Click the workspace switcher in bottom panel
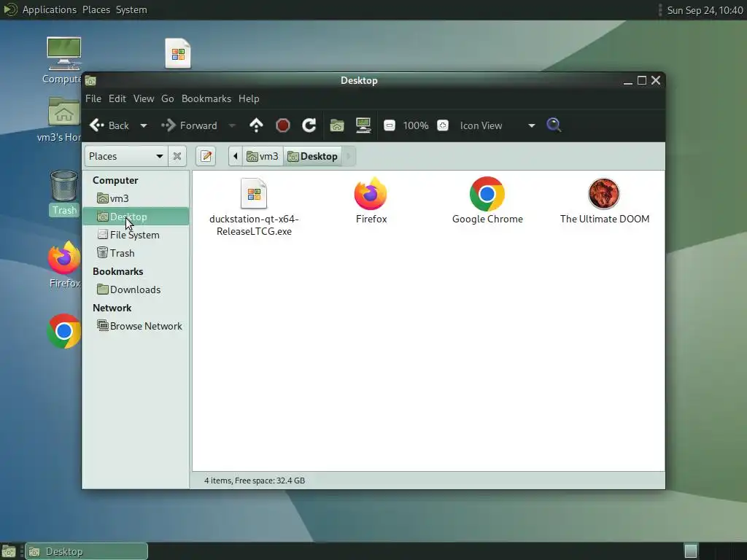The width and height of the screenshot is (747, 560). tap(691, 551)
